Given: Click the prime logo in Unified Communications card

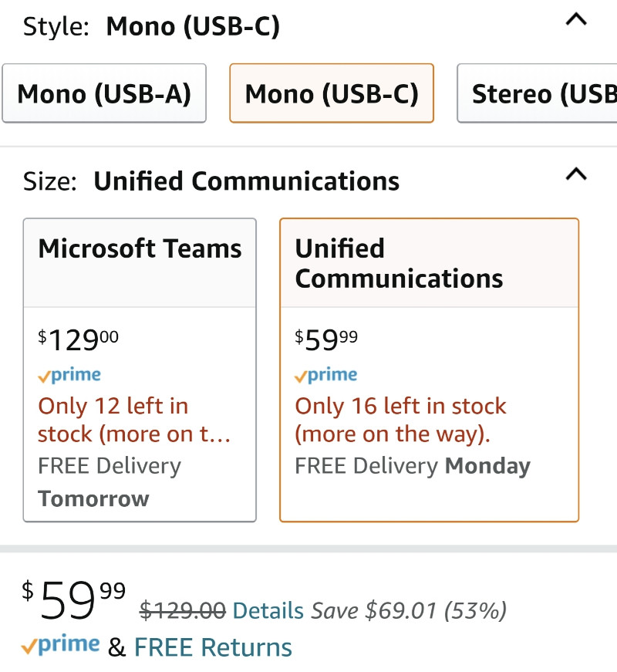Looking at the screenshot, I should 325,375.
